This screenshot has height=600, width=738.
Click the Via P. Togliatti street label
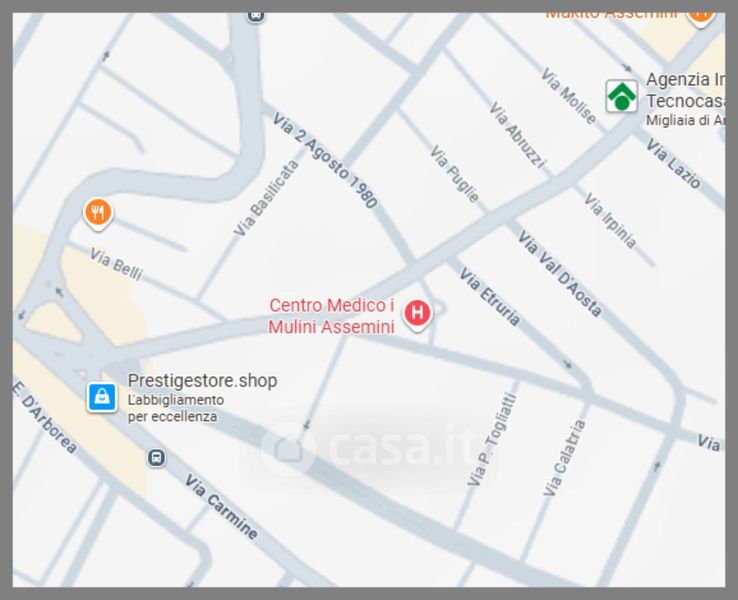click(x=492, y=440)
